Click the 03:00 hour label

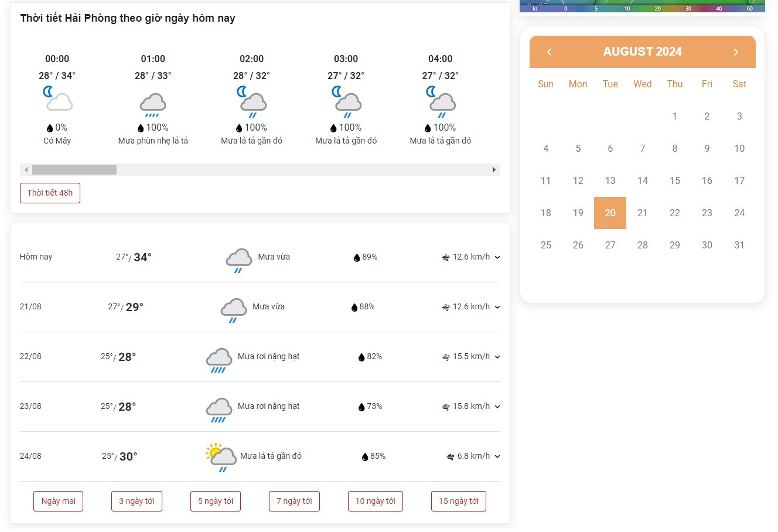pyautogui.click(x=346, y=59)
